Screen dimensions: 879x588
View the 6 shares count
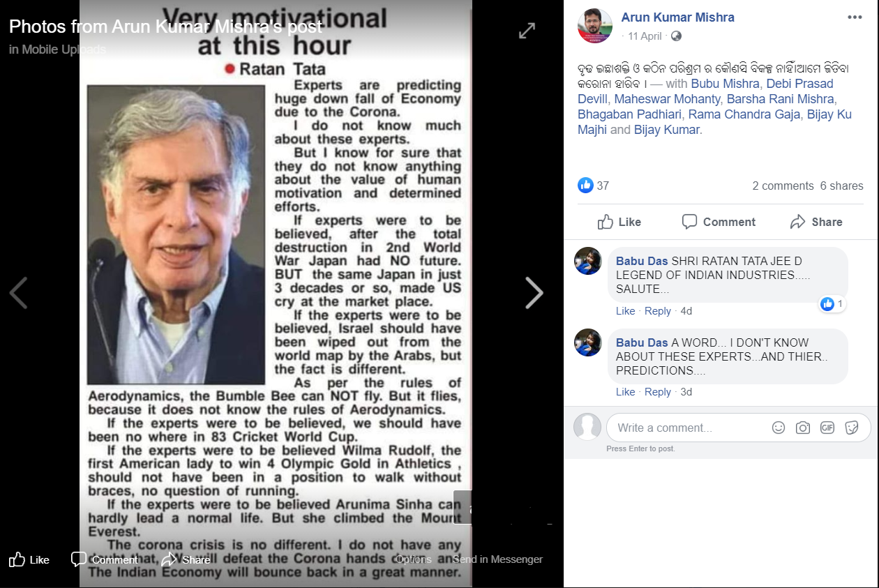tap(842, 186)
